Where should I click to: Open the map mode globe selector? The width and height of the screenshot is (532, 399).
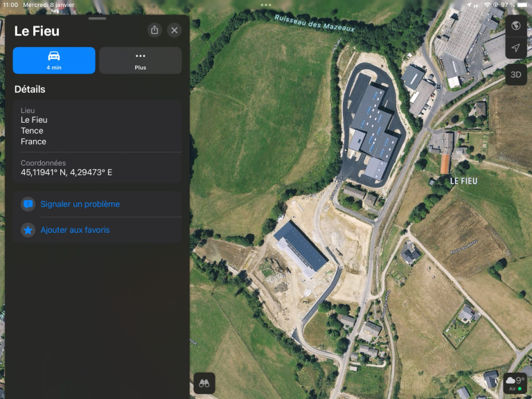[x=515, y=26]
